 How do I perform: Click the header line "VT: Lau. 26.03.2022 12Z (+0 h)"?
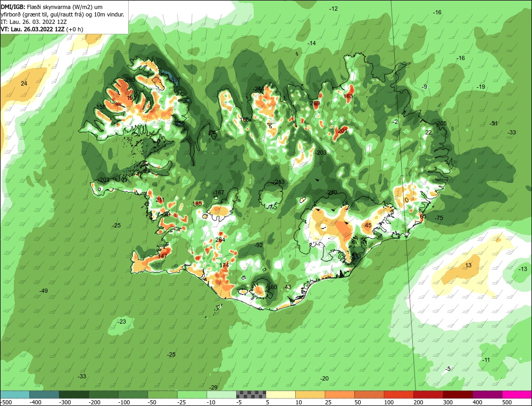click(x=42, y=29)
